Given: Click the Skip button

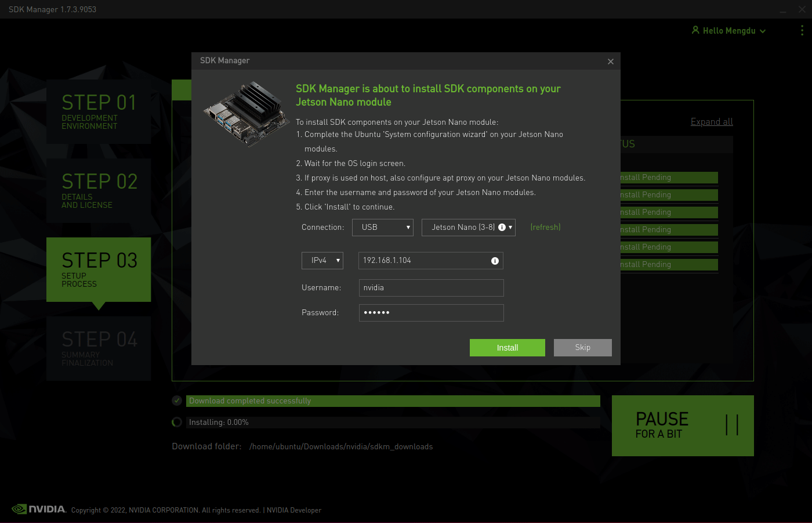Looking at the screenshot, I should click(583, 348).
